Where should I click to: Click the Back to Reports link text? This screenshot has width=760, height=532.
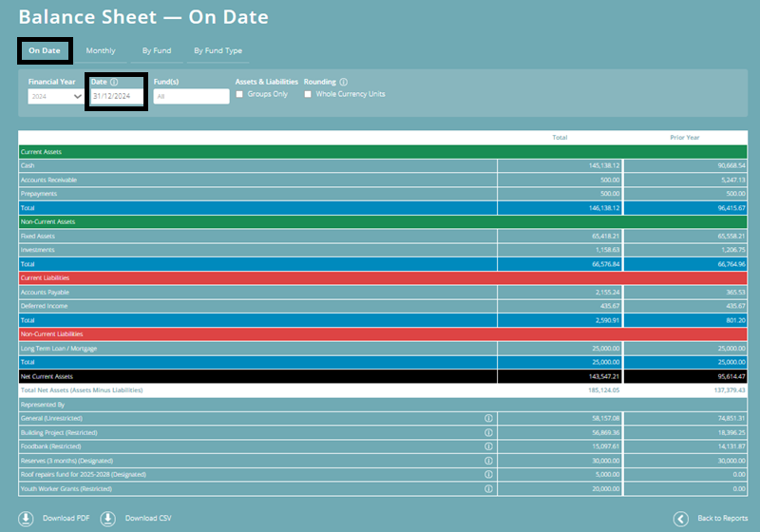pyautogui.click(x=723, y=518)
